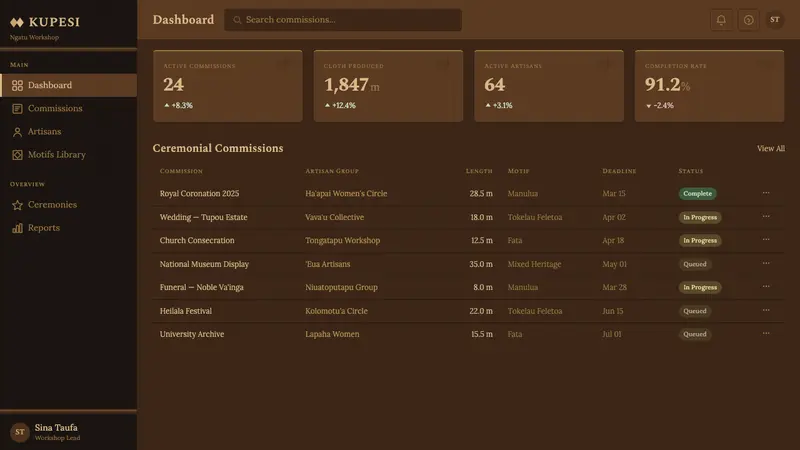The image size is (800, 450).
Task: Open Ceremonies section
Action: tap(68, 205)
